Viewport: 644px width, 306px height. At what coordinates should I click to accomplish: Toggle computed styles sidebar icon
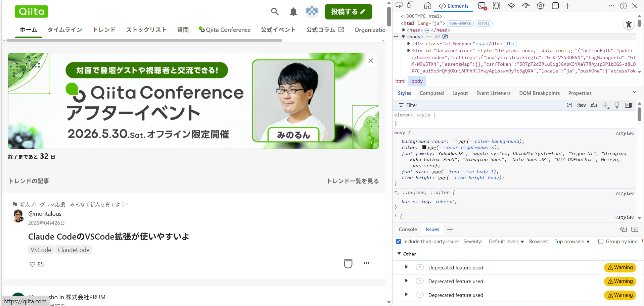628,105
